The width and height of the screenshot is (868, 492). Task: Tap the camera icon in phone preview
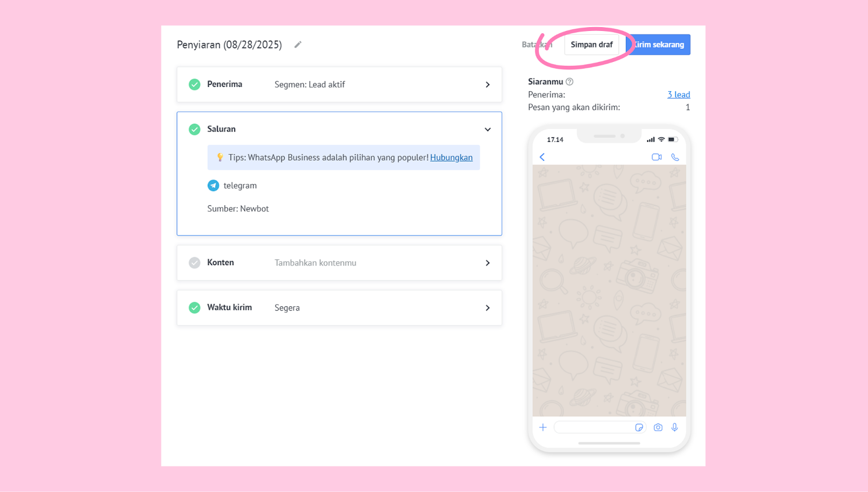click(x=658, y=427)
